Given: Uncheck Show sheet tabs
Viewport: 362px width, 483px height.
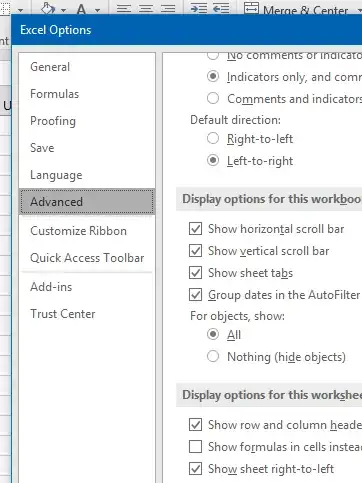Looking at the screenshot, I should coord(195,273).
